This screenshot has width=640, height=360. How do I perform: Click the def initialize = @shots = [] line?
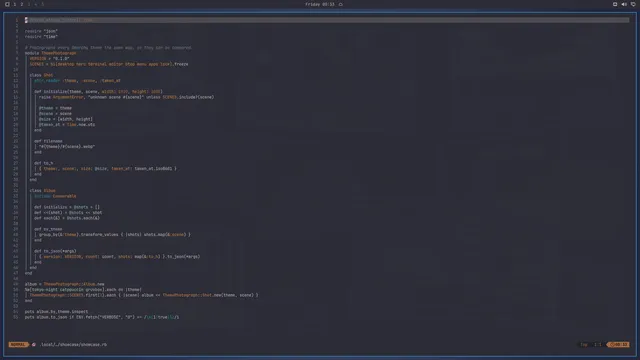[67, 207]
